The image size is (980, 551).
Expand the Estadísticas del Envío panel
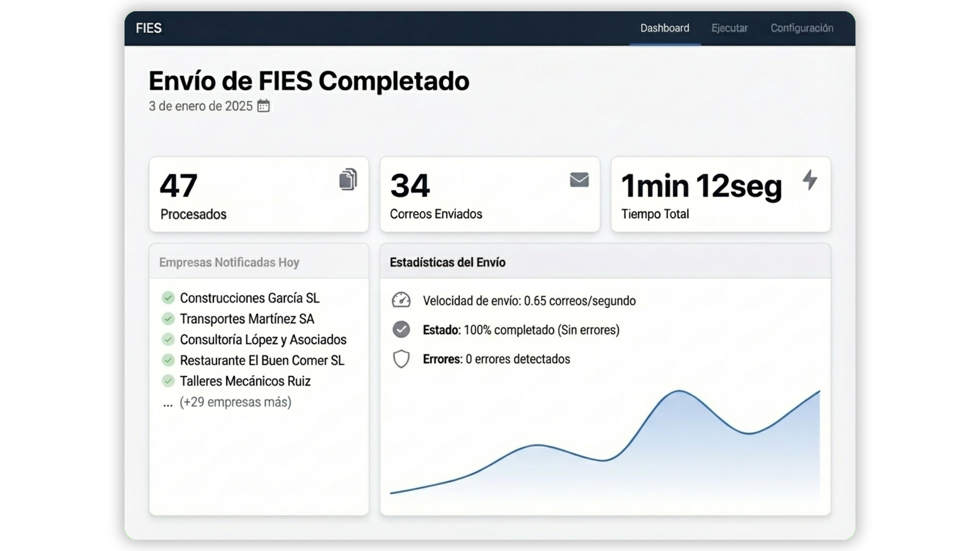448,262
